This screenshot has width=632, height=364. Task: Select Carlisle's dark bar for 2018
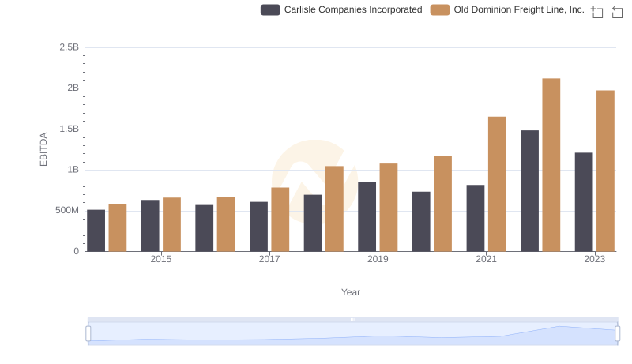(x=313, y=223)
